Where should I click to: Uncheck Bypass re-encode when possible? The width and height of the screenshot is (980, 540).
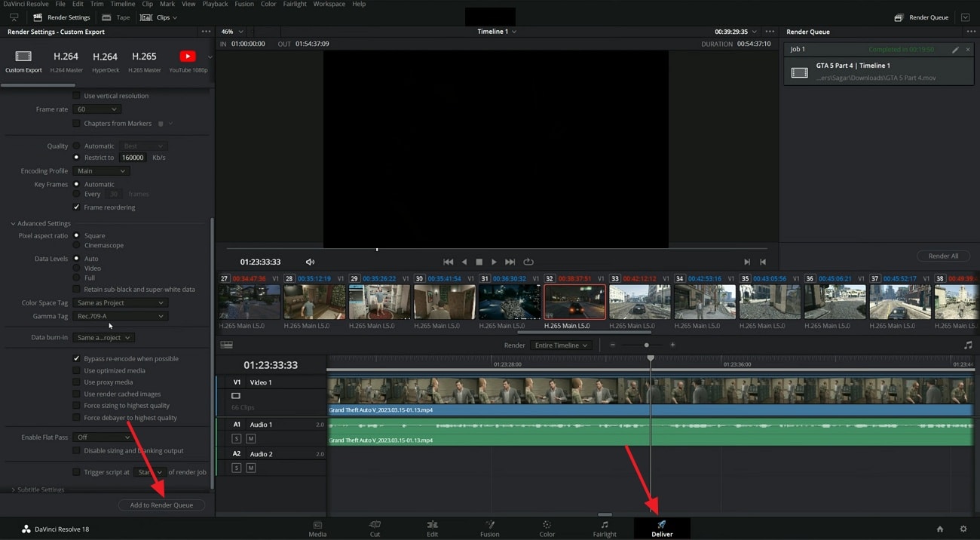point(78,358)
